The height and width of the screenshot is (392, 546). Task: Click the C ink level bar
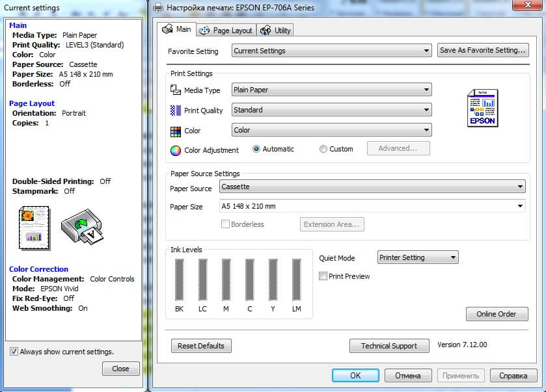pos(250,280)
